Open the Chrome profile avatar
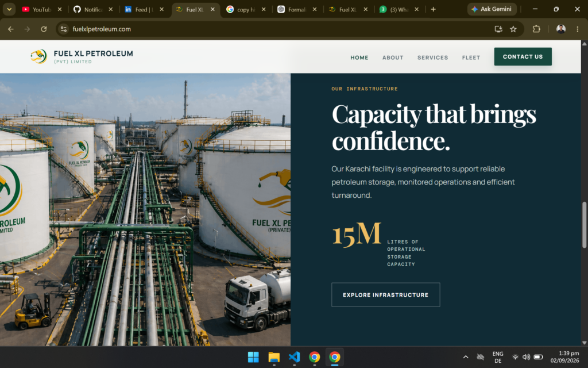This screenshot has width=588, height=368. [x=561, y=29]
